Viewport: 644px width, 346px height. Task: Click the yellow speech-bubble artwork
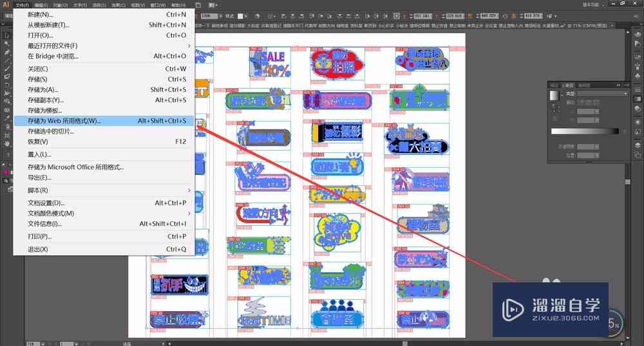coord(337,232)
